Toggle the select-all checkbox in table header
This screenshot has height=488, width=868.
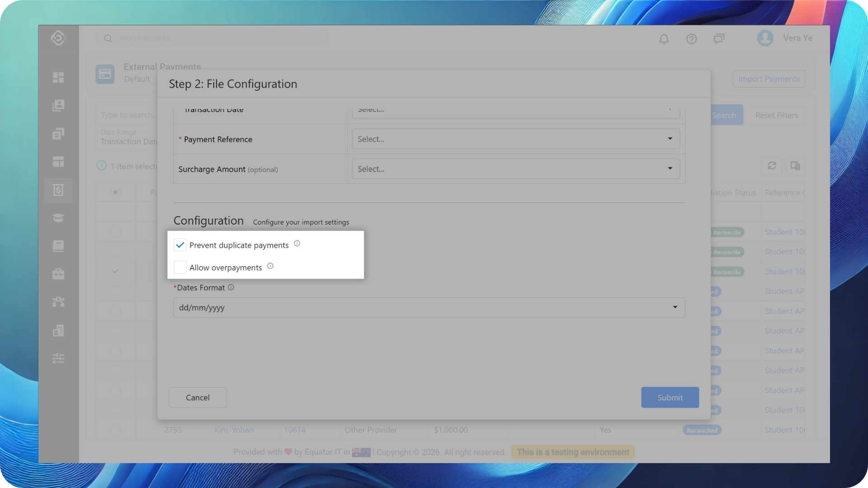(x=115, y=192)
